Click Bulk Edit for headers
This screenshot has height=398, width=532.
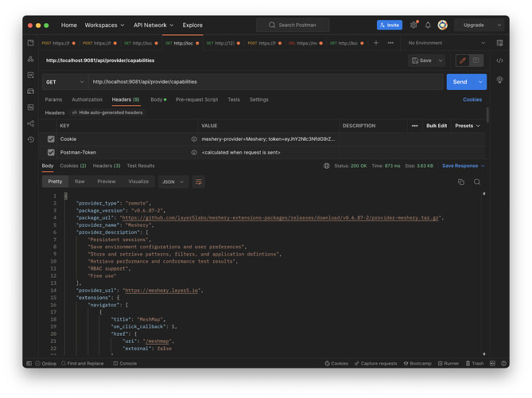[437, 126]
